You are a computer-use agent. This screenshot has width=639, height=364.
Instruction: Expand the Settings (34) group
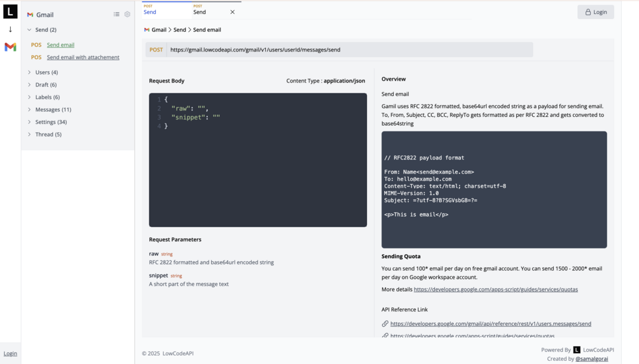[x=29, y=122]
